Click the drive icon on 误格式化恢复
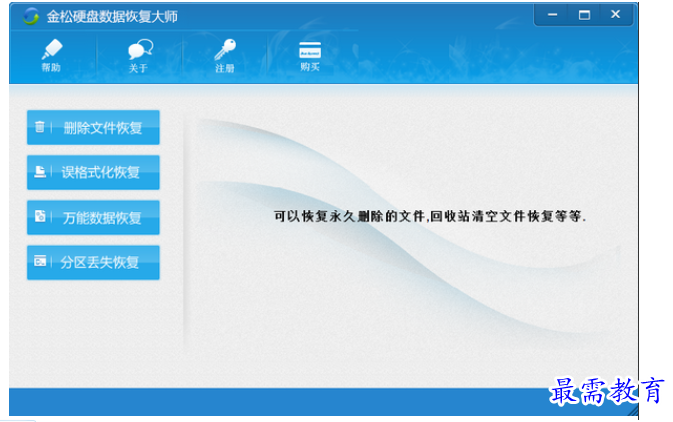This screenshot has height=422, width=673. click(x=40, y=172)
